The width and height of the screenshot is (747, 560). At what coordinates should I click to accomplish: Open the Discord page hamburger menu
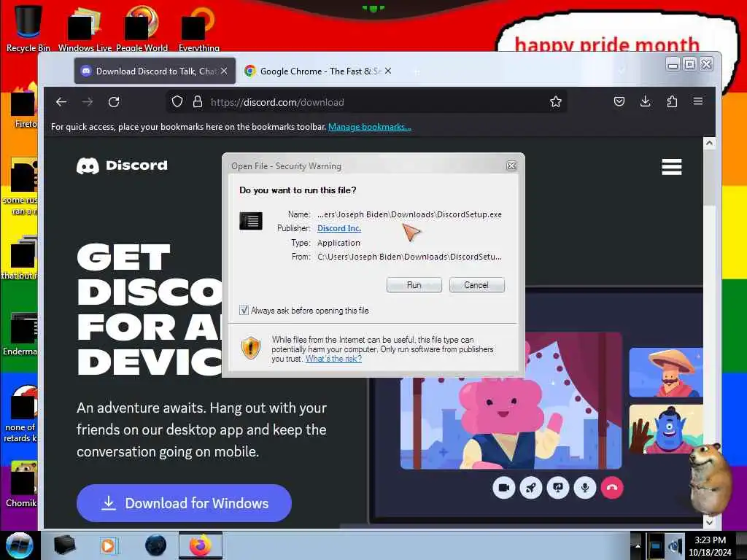pyautogui.click(x=672, y=167)
